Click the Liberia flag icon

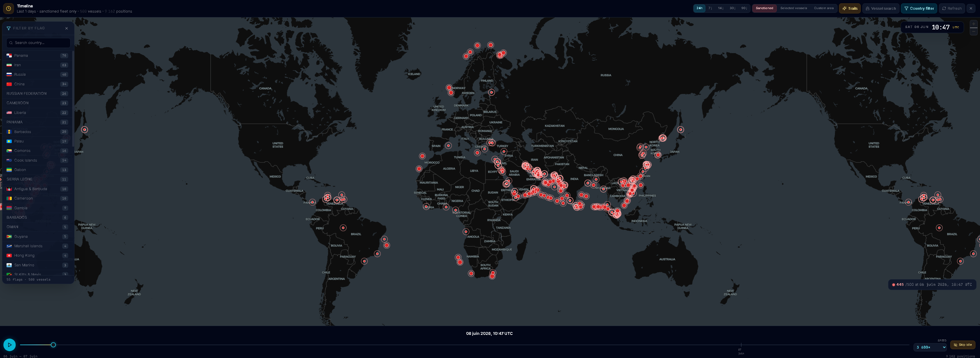[9, 112]
